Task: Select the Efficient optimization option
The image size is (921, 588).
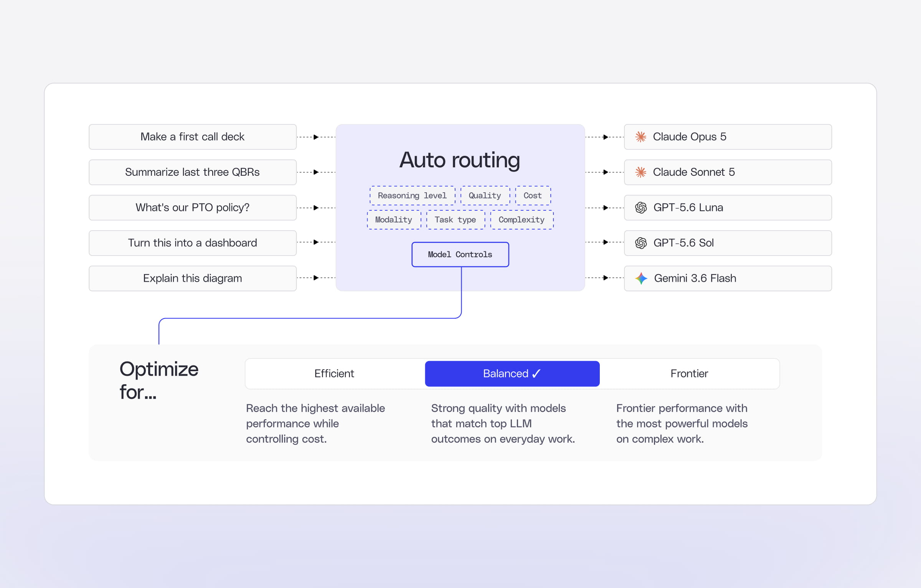Action: [334, 373]
